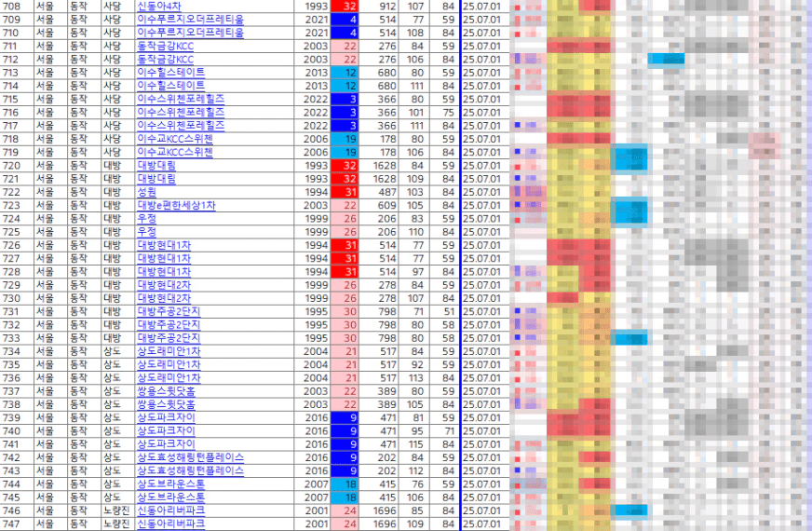Click blue highlighted cell in row 712
Image resolution: width=812 pixels, height=531 pixels.
pos(666,59)
